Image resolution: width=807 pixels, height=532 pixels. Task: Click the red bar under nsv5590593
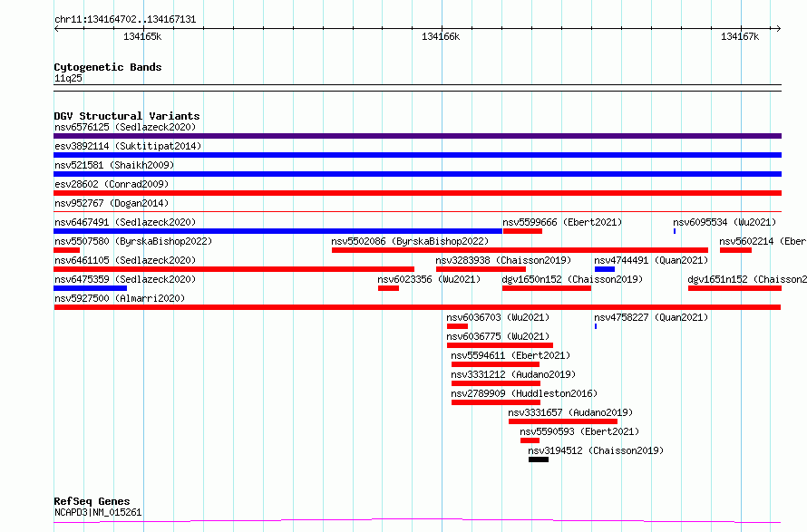tap(530, 440)
